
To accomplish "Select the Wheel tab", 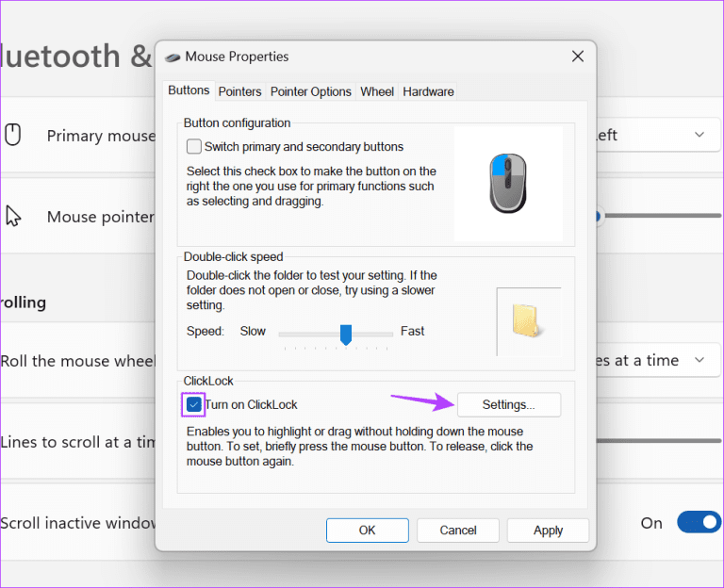I will point(377,91).
